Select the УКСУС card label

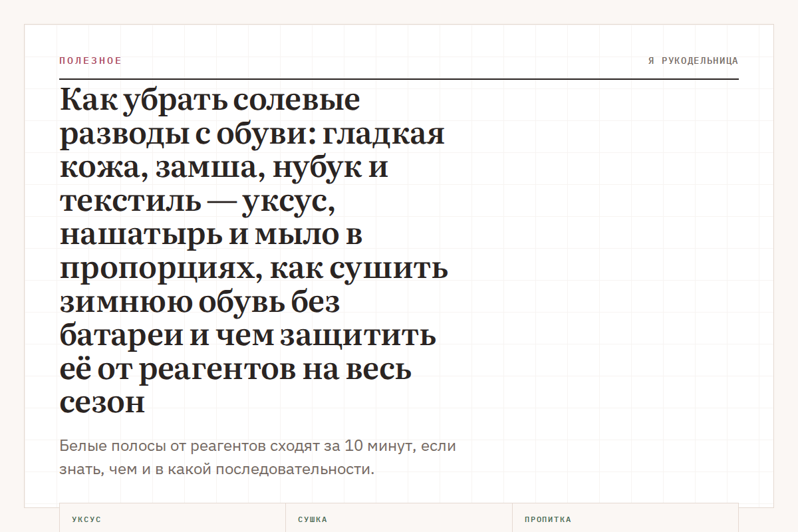[x=86, y=519]
